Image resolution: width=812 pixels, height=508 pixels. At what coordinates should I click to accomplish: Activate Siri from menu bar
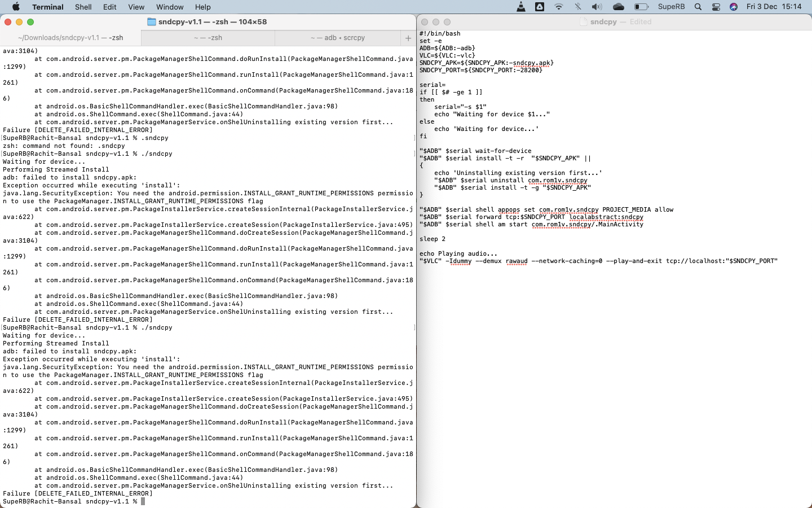click(x=734, y=7)
